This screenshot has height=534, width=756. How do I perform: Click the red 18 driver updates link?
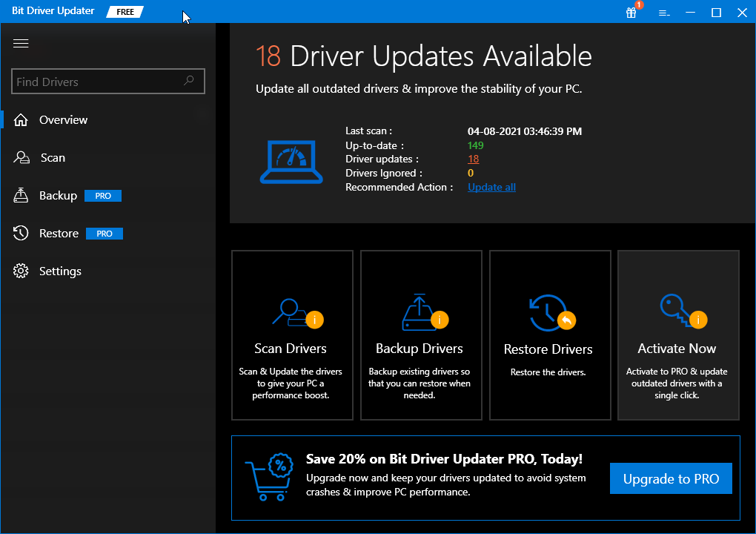pyautogui.click(x=474, y=159)
